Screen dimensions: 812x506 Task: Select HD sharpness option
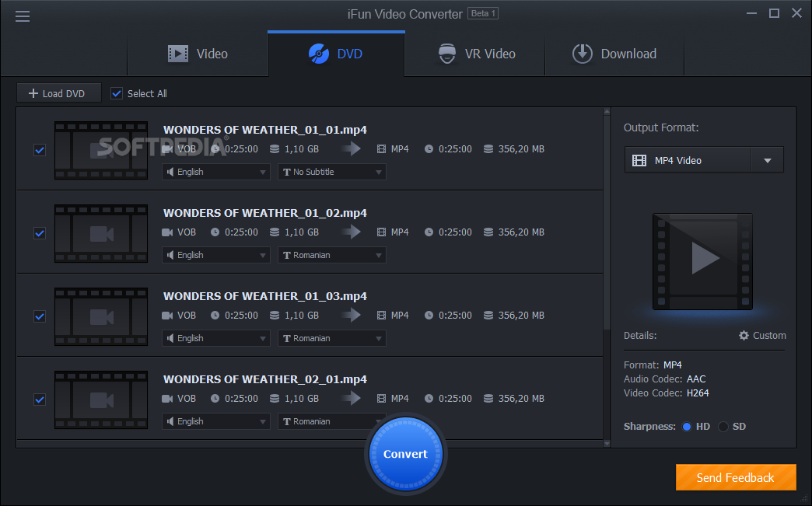(x=687, y=426)
